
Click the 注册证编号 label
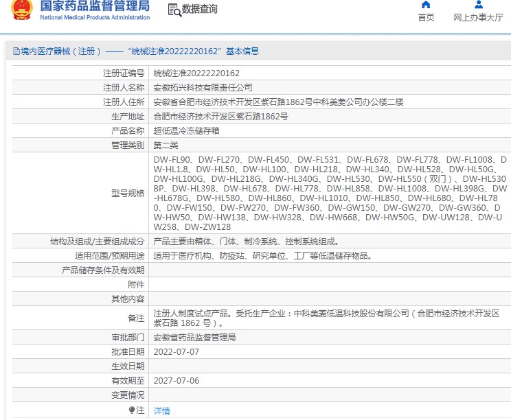pyautogui.click(x=124, y=73)
